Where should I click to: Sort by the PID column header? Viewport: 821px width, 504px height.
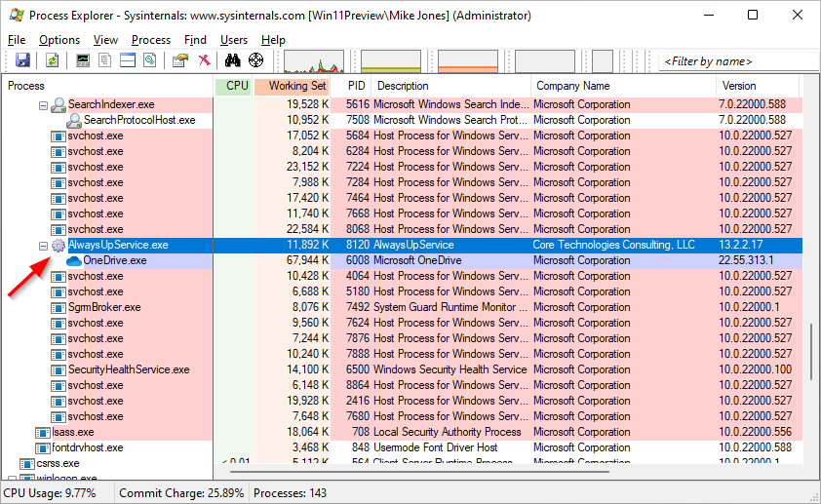pos(351,86)
